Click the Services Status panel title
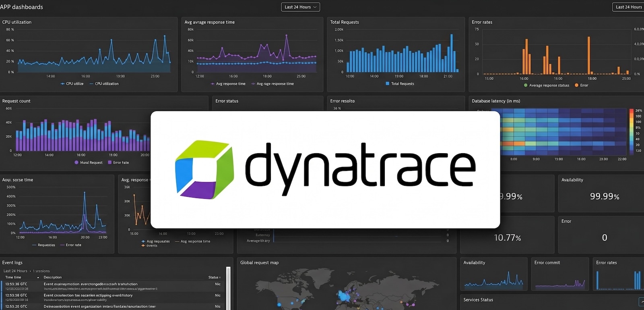The image size is (644, 310). 478,300
